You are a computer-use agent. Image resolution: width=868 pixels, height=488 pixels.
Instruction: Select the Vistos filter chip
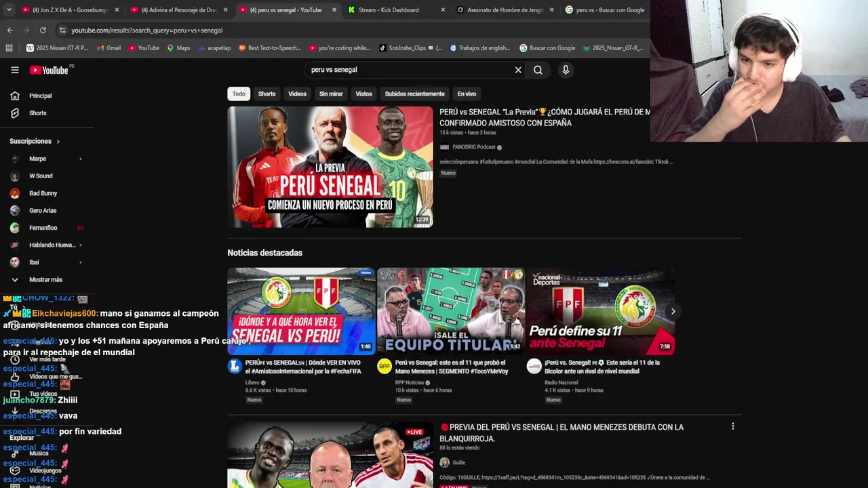363,94
